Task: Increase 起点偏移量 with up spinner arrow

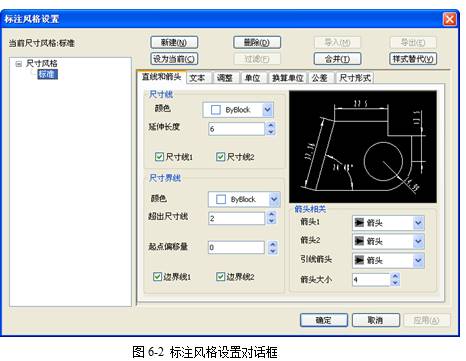Action: (273, 244)
